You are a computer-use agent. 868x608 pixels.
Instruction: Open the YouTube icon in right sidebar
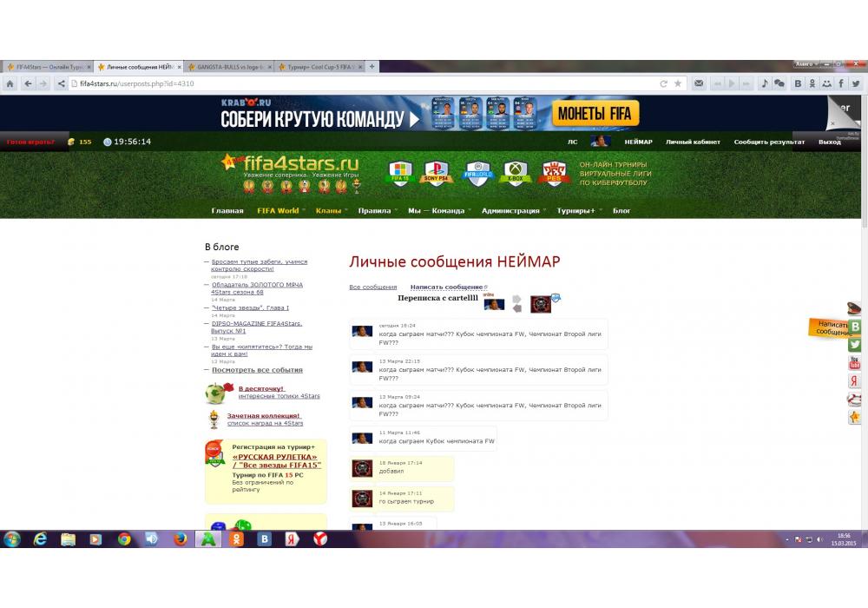pyautogui.click(x=855, y=363)
